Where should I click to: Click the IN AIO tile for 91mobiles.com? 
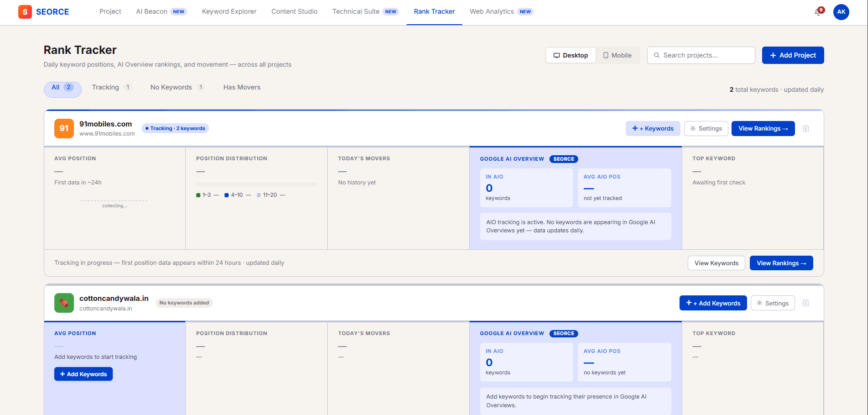coord(526,188)
